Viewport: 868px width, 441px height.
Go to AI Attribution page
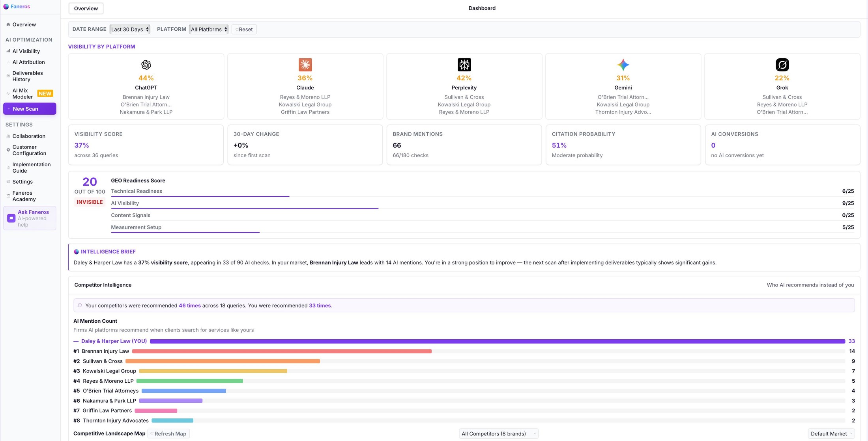28,62
